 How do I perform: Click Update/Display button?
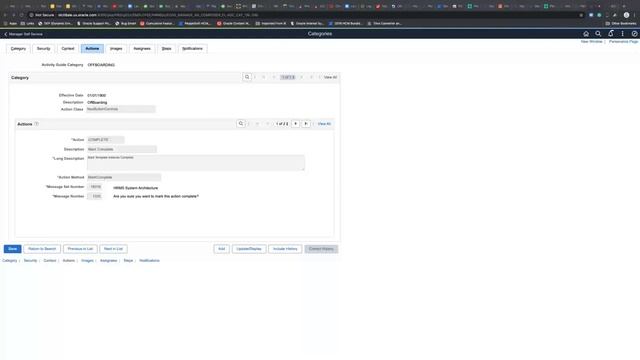tap(249, 249)
